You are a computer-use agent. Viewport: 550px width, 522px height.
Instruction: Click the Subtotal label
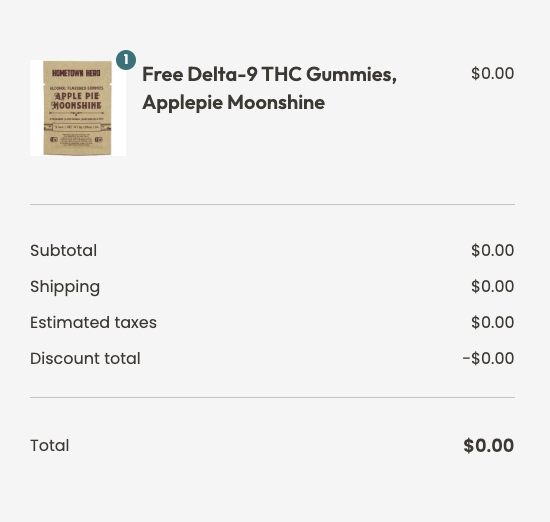coord(63,250)
